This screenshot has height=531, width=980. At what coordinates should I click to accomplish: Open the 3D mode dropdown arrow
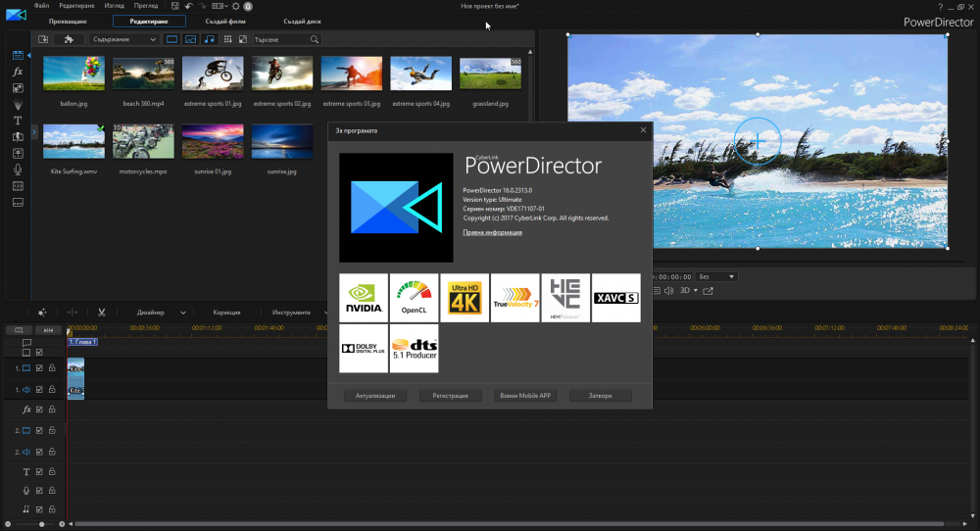pyautogui.click(x=696, y=291)
